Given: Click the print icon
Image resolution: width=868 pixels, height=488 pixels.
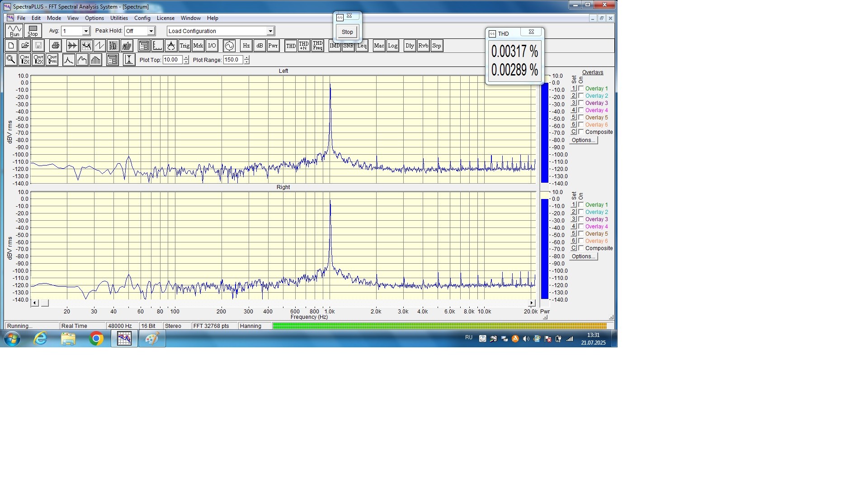Looking at the screenshot, I should 55,46.
